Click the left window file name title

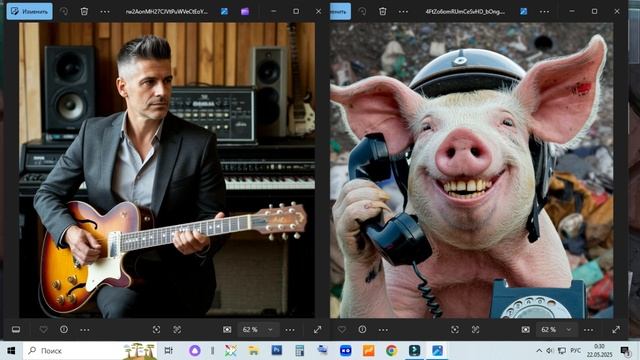(x=167, y=11)
